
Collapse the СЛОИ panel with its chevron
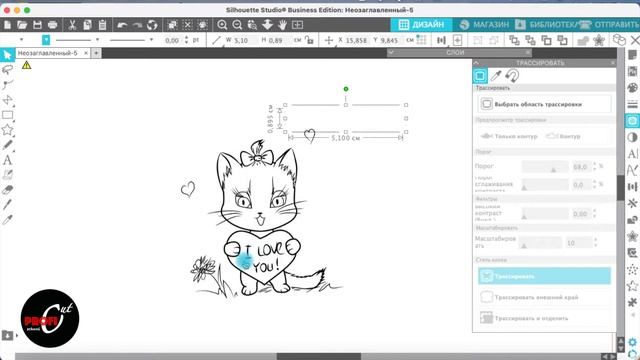click(x=391, y=52)
